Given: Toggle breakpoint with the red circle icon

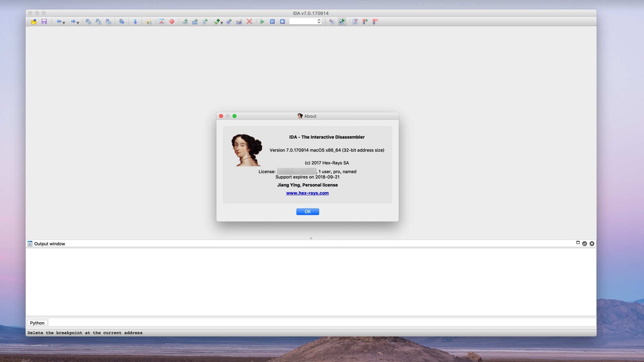Looking at the screenshot, I should (x=172, y=21).
